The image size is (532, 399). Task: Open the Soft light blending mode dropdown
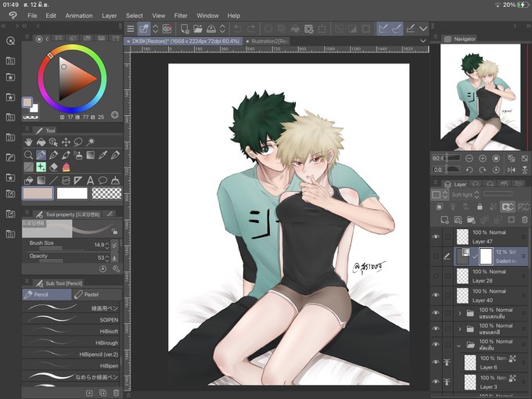click(x=465, y=194)
